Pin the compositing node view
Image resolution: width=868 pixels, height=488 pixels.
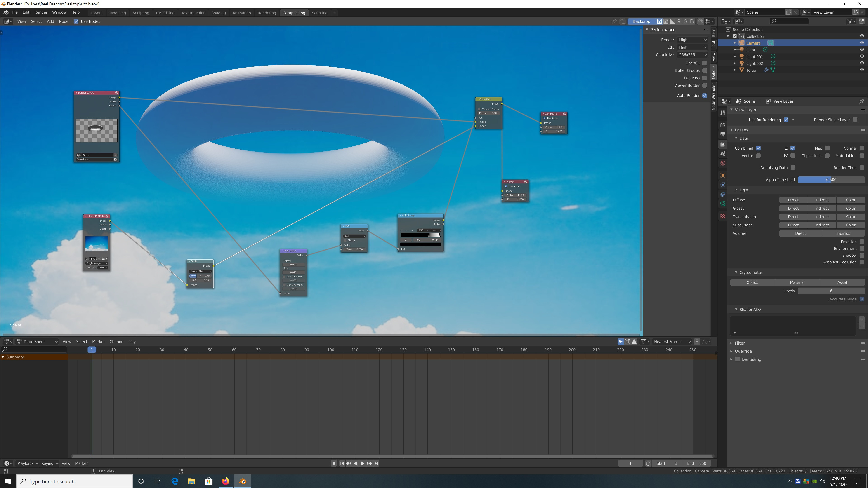614,21
